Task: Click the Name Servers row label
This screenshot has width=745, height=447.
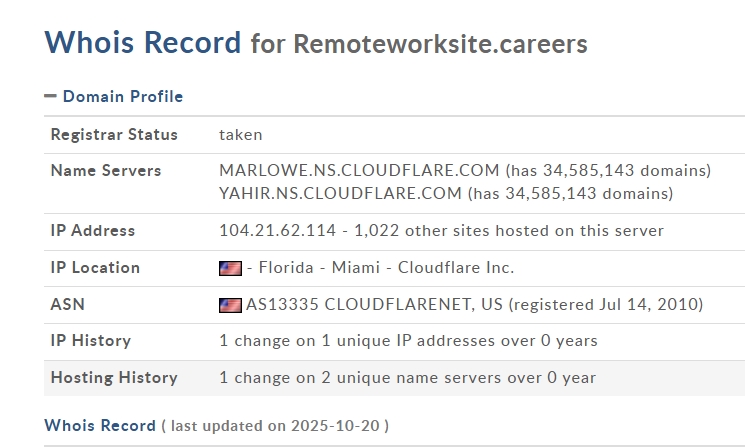Action: (x=105, y=171)
